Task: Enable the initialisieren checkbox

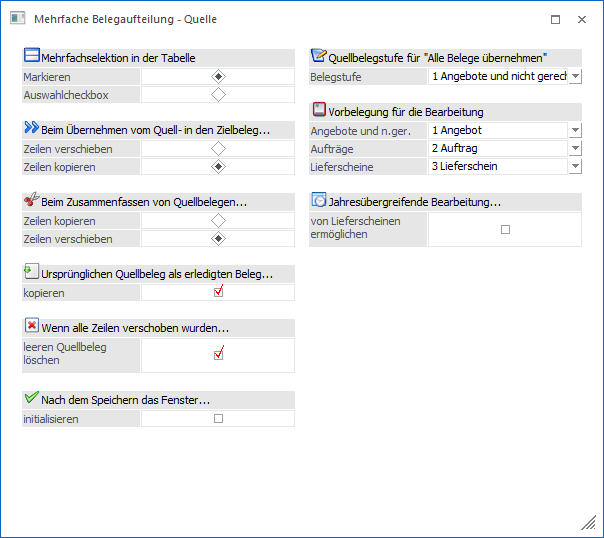Action: click(x=218, y=419)
